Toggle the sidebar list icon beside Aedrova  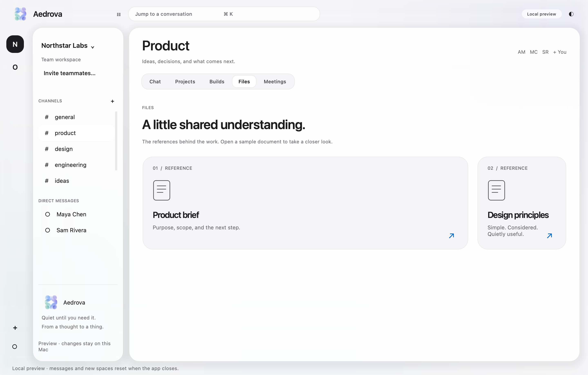(119, 15)
